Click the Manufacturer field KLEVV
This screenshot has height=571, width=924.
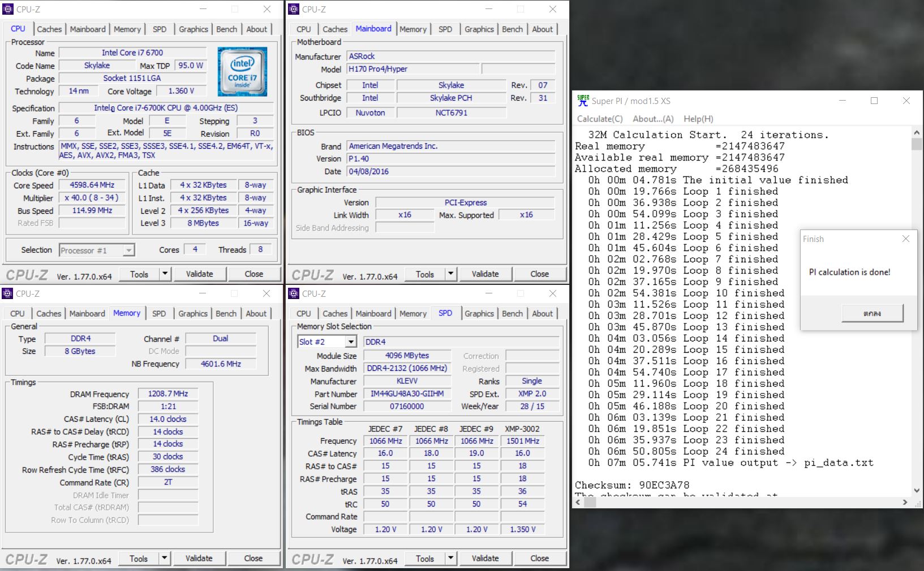[407, 382]
